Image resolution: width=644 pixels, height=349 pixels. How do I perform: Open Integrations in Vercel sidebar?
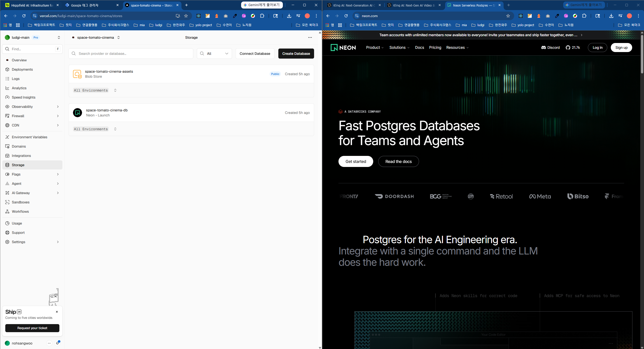point(32,156)
